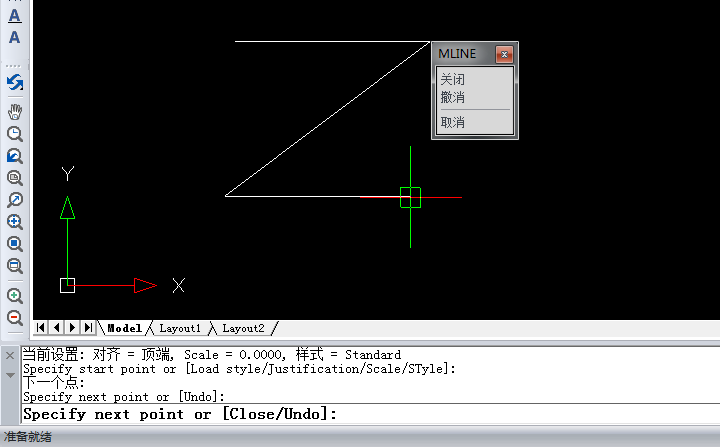Jump to the last layout tab arrow
The width and height of the screenshot is (720, 447).
[x=88, y=328]
